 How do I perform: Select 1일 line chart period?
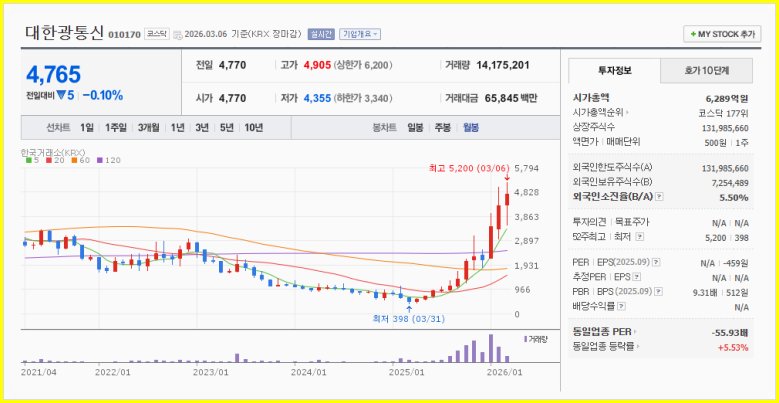pyautogui.click(x=86, y=128)
